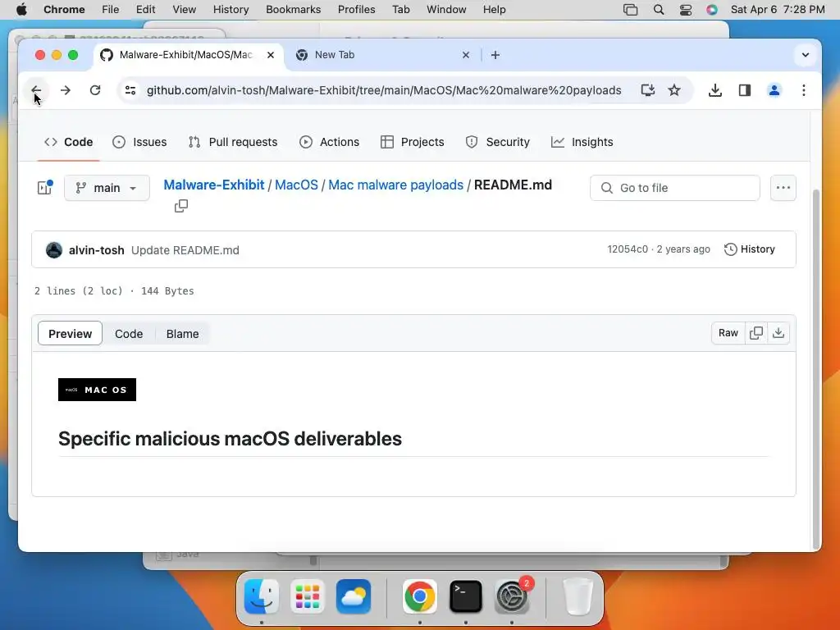
Task: Click the browser forward arrow
Action: [x=66, y=90]
